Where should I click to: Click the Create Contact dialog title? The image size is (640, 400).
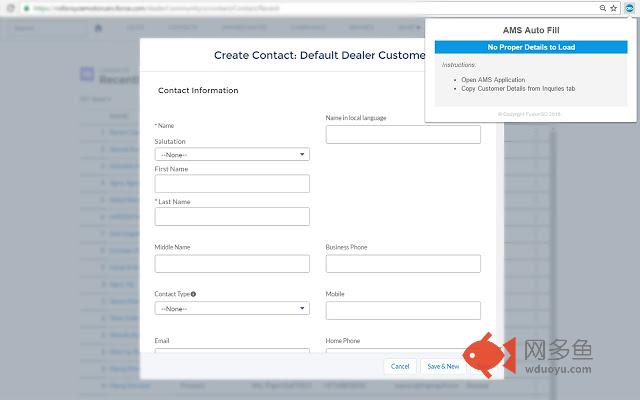tap(320, 55)
